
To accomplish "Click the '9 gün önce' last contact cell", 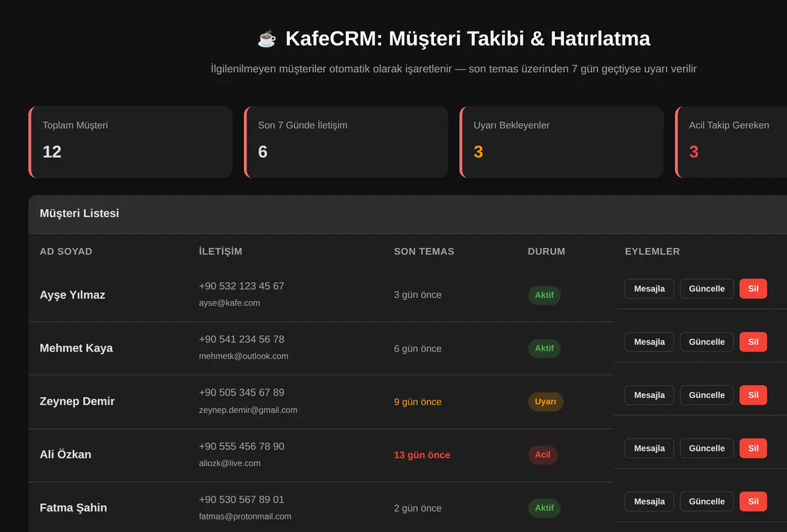I will (418, 401).
